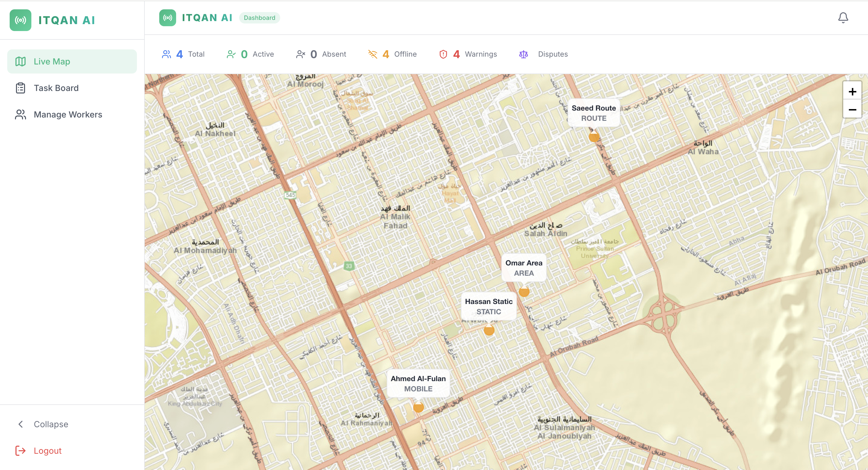Click the Offline stat label
This screenshot has height=470, width=868.
point(405,54)
